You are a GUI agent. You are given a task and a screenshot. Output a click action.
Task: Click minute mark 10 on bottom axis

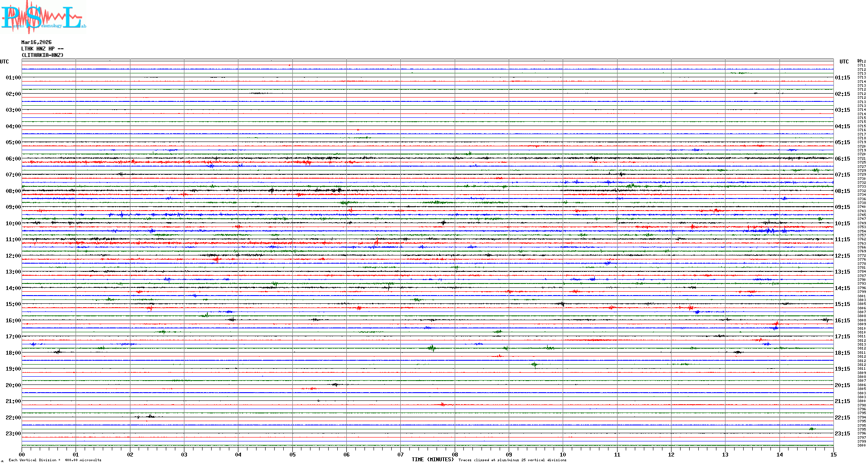click(x=563, y=455)
